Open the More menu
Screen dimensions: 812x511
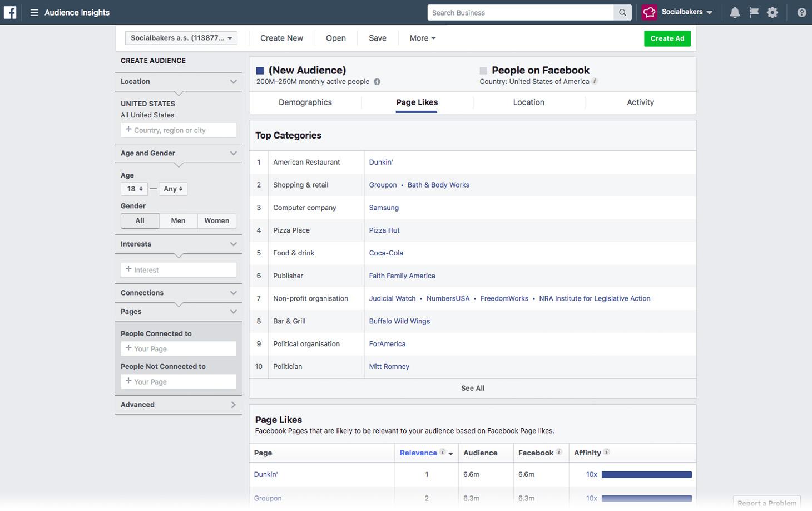click(422, 38)
